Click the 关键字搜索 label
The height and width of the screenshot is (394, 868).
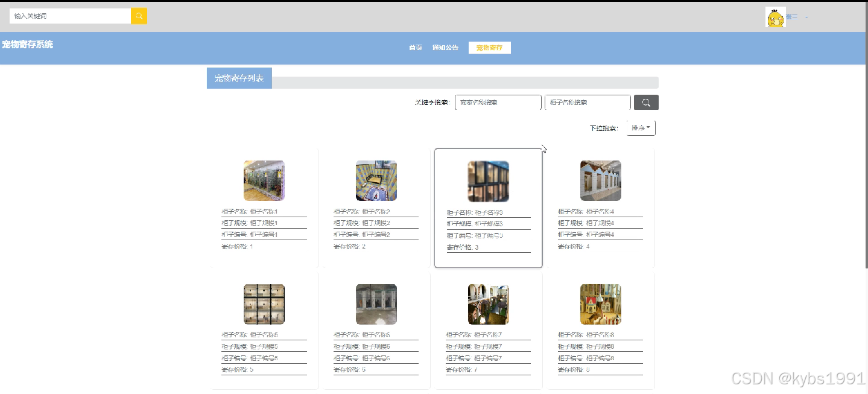click(432, 103)
